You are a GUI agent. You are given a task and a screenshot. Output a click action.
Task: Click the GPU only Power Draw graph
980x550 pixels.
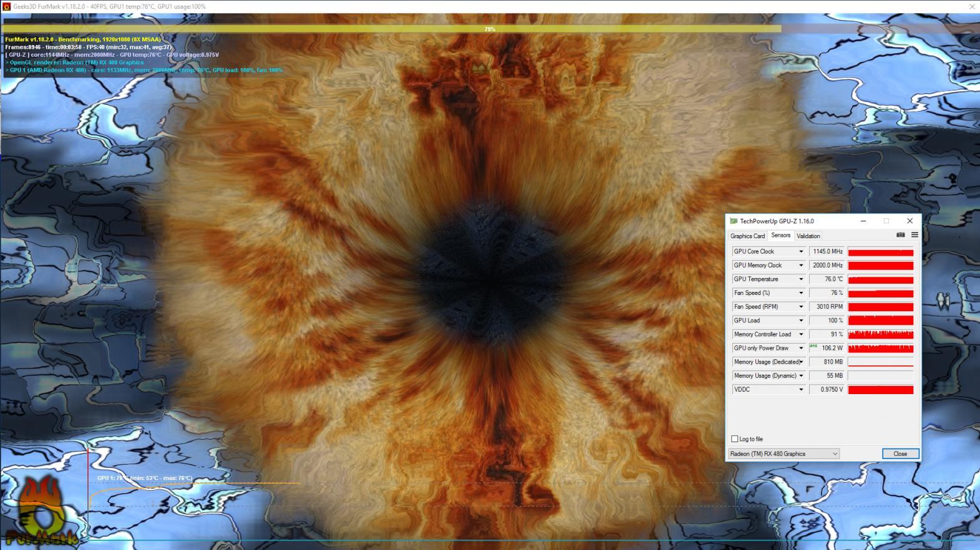pos(880,348)
